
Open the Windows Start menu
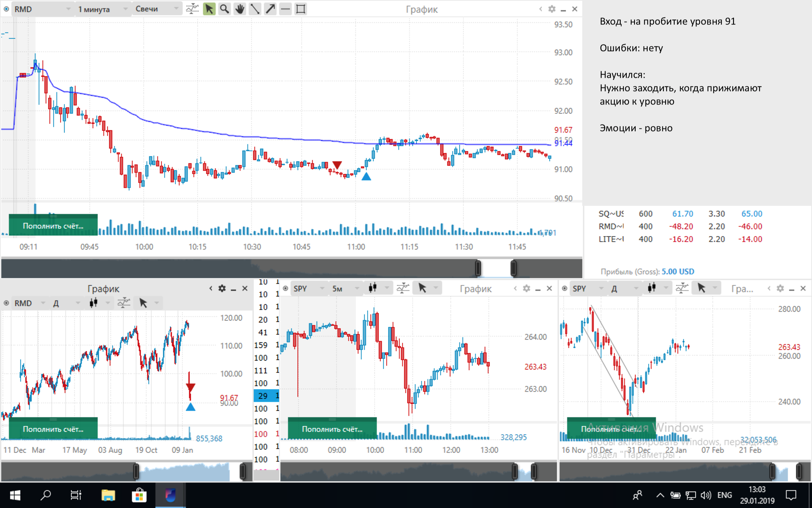15,495
